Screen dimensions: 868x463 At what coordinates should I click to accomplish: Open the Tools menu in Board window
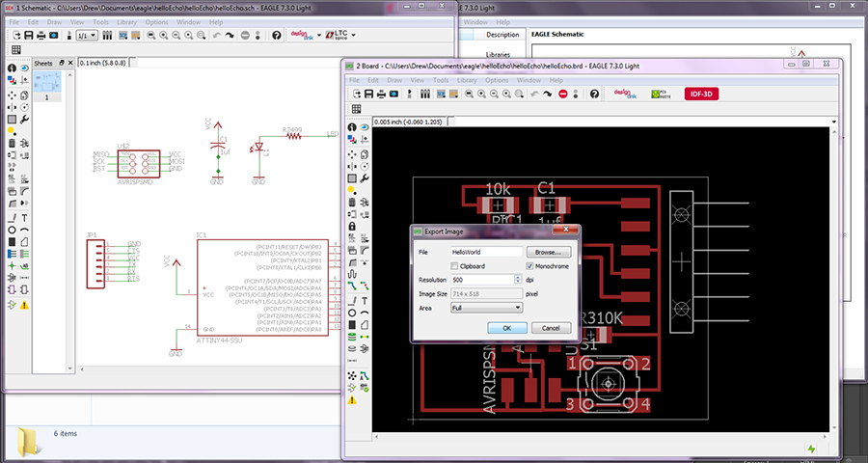pos(441,80)
